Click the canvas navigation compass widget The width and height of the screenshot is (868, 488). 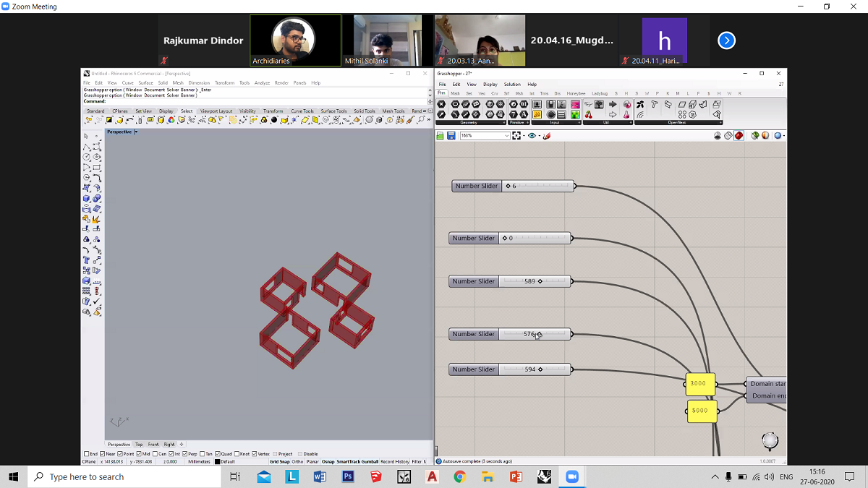pos(770,440)
